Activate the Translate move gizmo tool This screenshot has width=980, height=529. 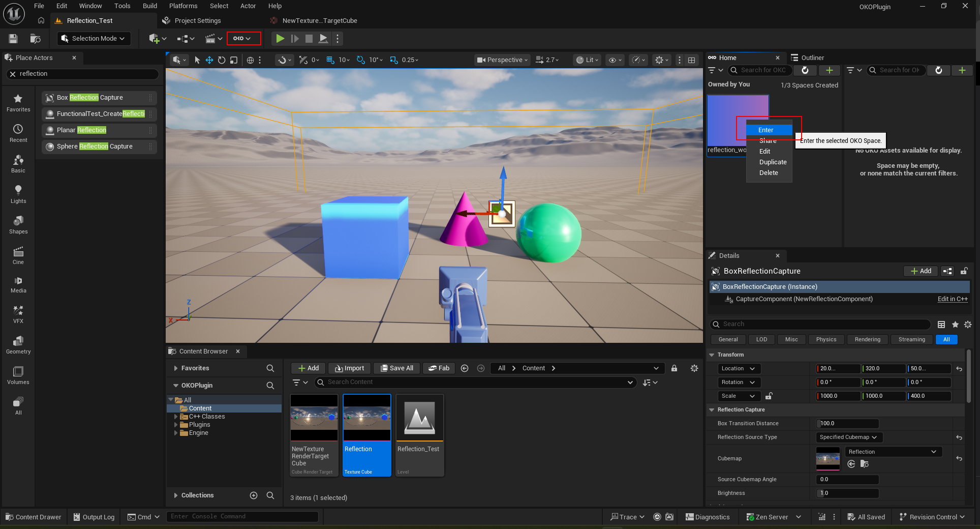(209, 60)
